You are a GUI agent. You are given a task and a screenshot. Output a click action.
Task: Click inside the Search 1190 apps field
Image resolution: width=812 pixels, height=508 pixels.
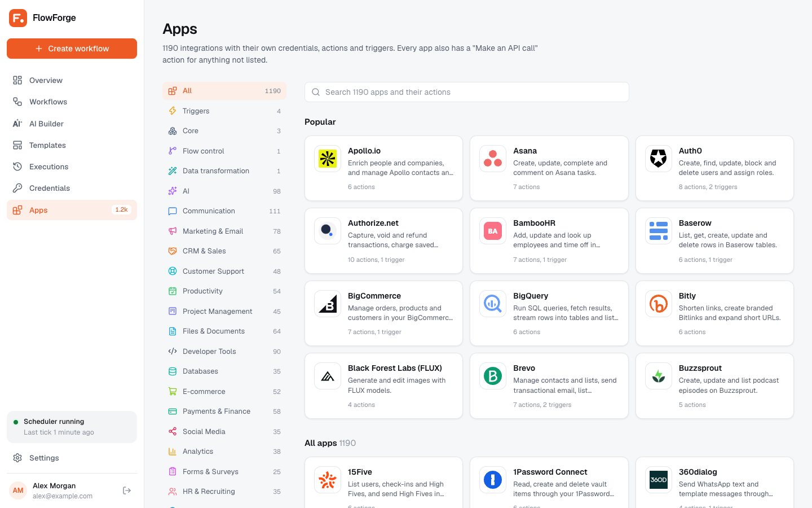(x=467, y=92)
